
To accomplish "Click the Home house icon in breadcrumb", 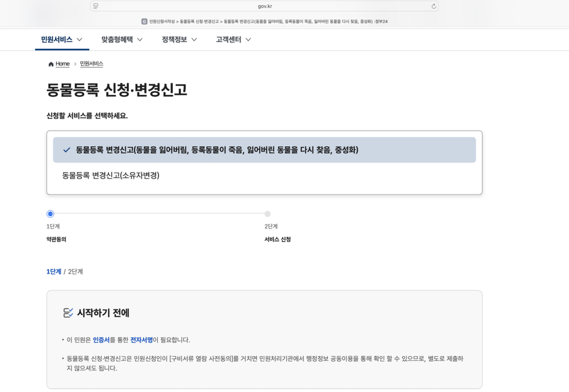I will click(51, 64).
